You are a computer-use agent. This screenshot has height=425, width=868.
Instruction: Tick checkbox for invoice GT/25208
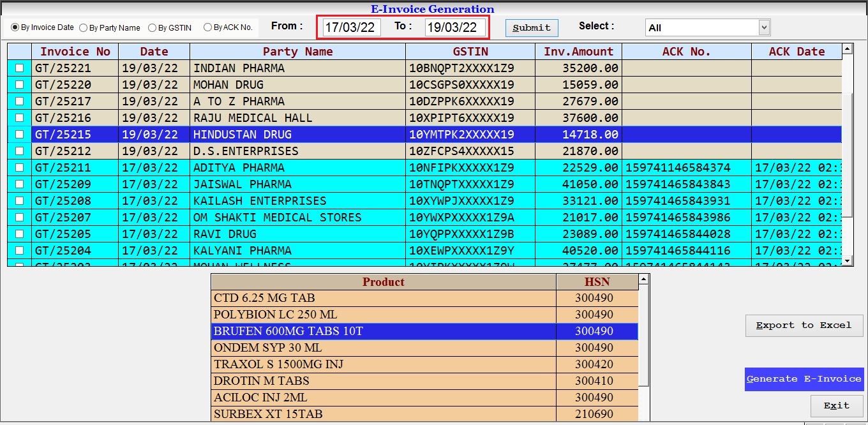pyautogui.click(x=20, y=200)
